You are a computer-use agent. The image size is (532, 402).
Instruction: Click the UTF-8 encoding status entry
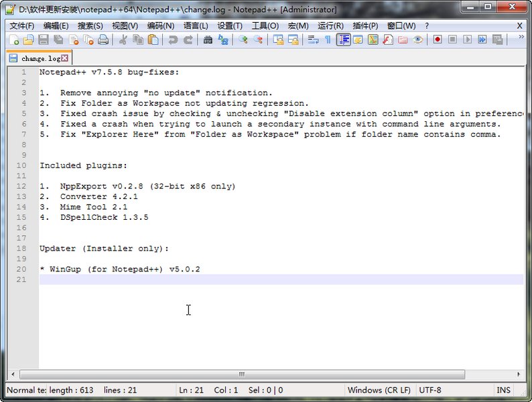430,390
